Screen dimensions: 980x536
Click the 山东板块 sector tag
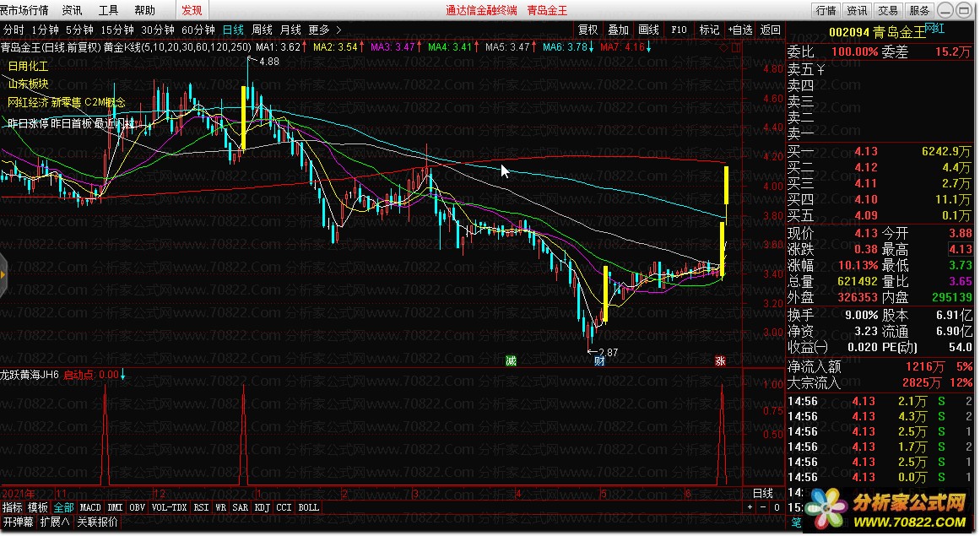pyautogui.click(x=28, y=83)
